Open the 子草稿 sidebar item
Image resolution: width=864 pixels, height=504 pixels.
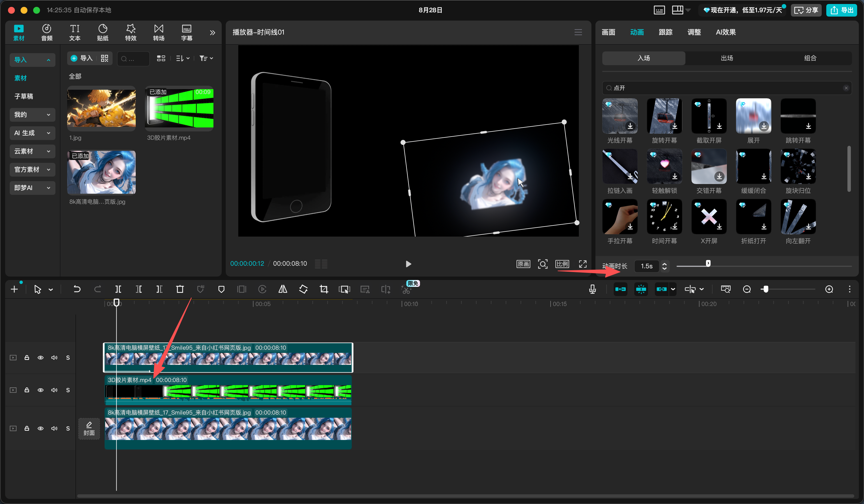[24, 96]
